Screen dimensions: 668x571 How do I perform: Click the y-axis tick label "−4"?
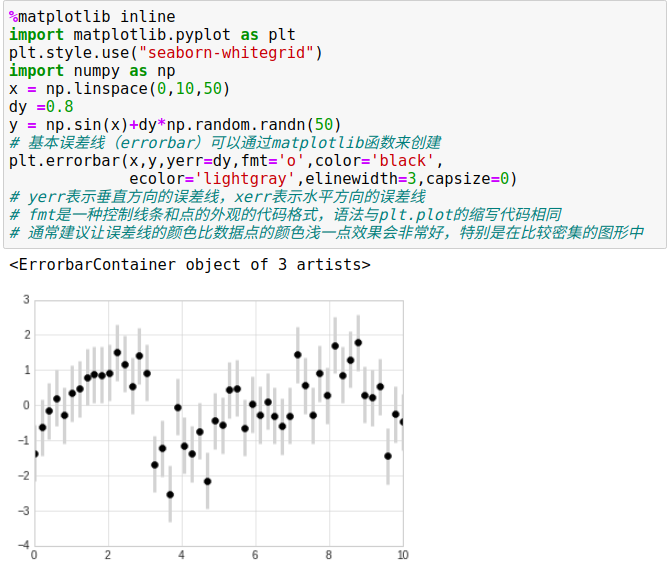click(x=24, y=545)
